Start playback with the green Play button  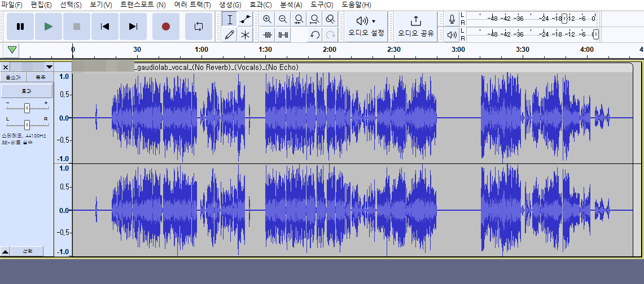49,26
